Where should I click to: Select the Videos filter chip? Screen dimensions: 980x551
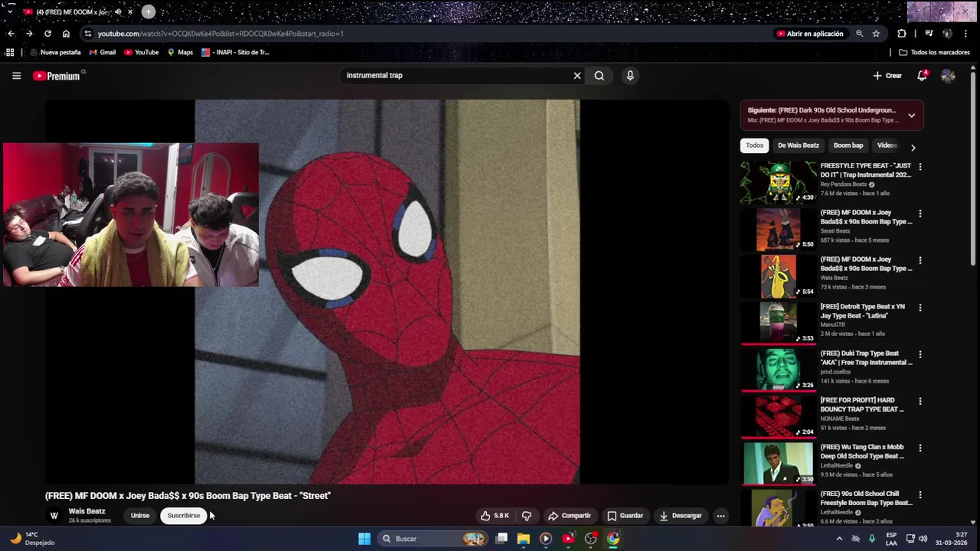(x=887, y=145)
